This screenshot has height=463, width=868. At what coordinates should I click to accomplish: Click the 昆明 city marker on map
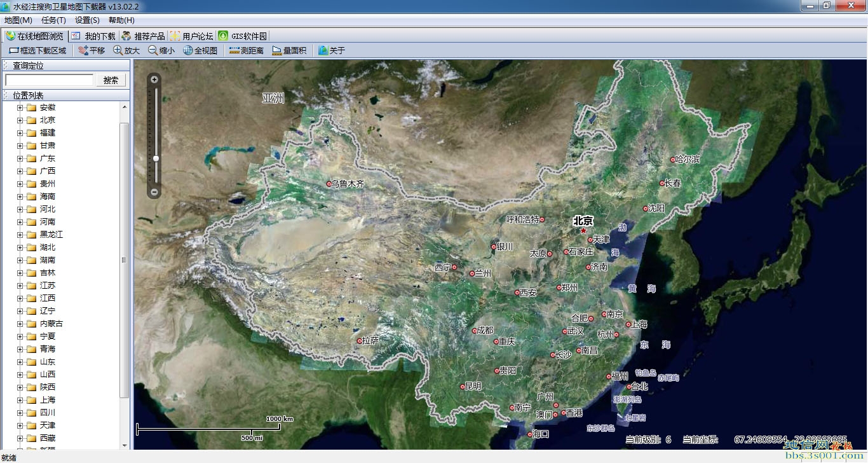(x=463, y=386)
